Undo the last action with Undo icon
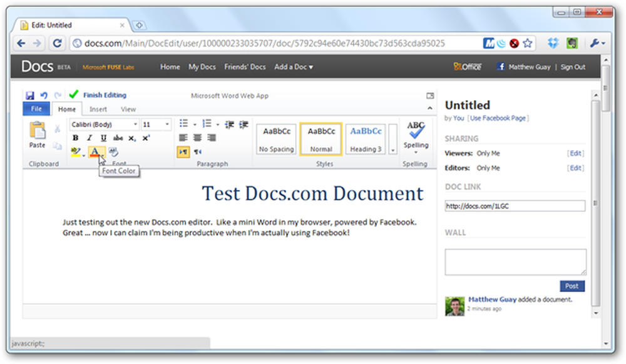 [x=44, y=95]
